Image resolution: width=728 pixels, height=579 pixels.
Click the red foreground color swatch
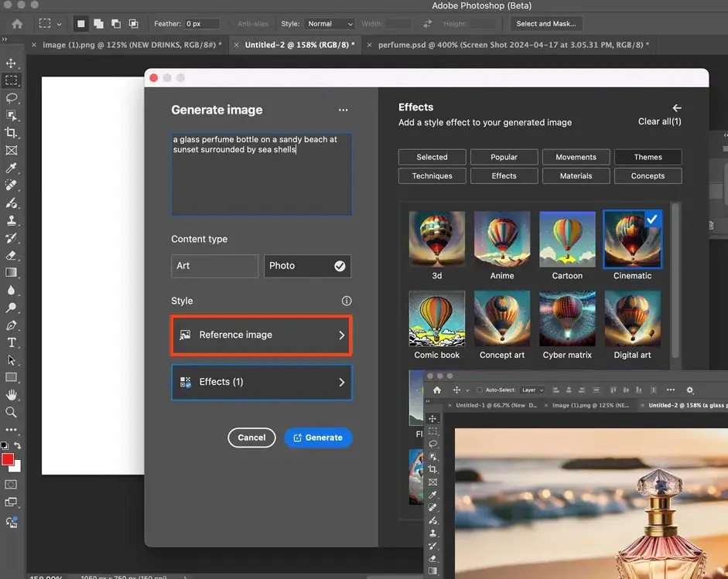9,460
